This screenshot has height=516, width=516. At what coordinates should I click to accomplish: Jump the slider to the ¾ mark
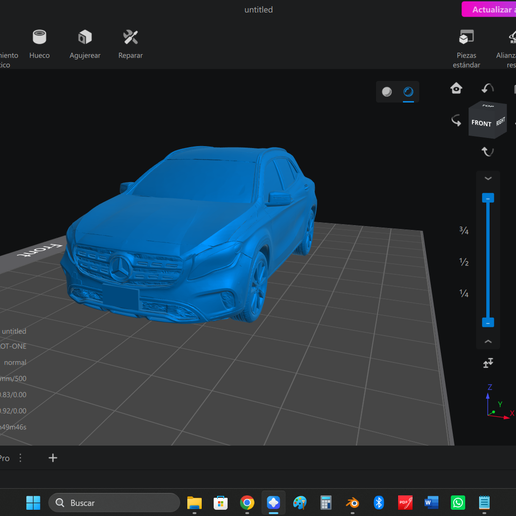(464, 230)
